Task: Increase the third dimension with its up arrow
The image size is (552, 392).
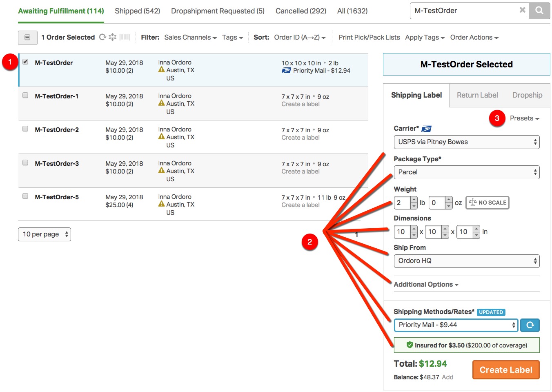Action: 476,229
